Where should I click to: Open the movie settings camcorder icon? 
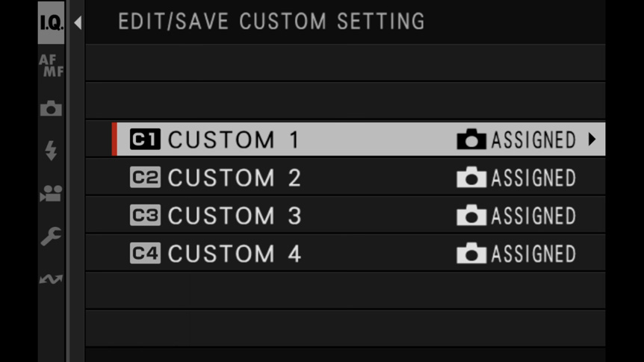click(x=52, y=193)
